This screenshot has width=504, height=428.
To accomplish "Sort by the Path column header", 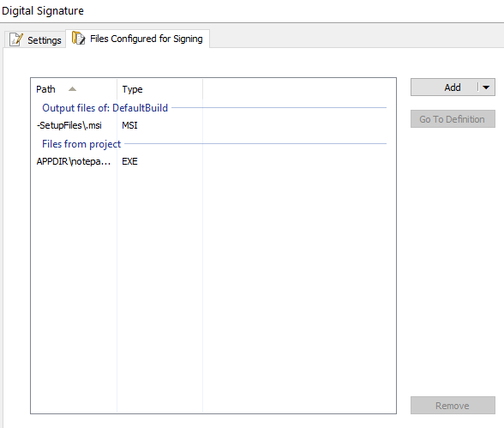I will (74, 89).
